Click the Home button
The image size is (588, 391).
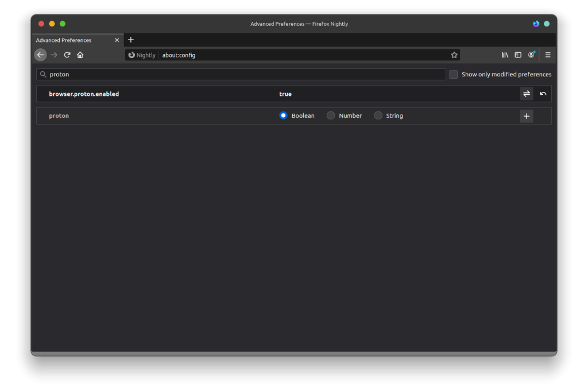coord(80,55)
